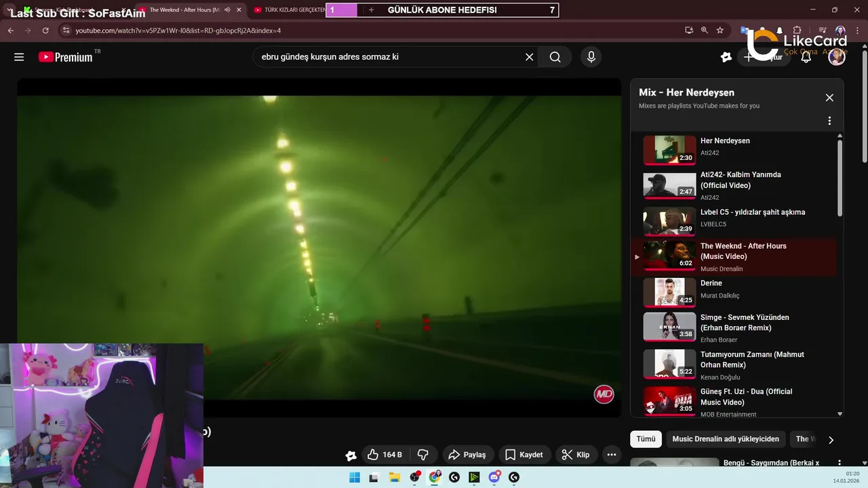The height and width of the screenshot is (488, 868).
Task: Create a clip with Klip button
Action: click(576, 455)
